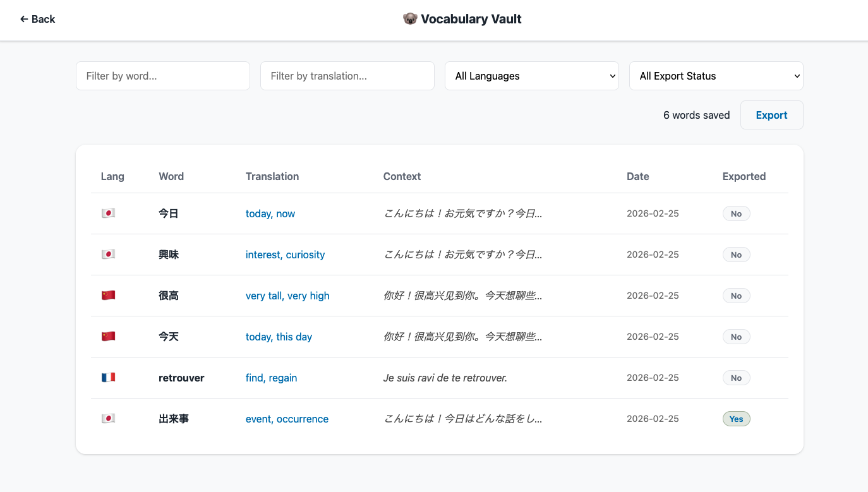Select the China flag icon next to 今天
This screenshot has width=868, height=492.
[108, 336]
